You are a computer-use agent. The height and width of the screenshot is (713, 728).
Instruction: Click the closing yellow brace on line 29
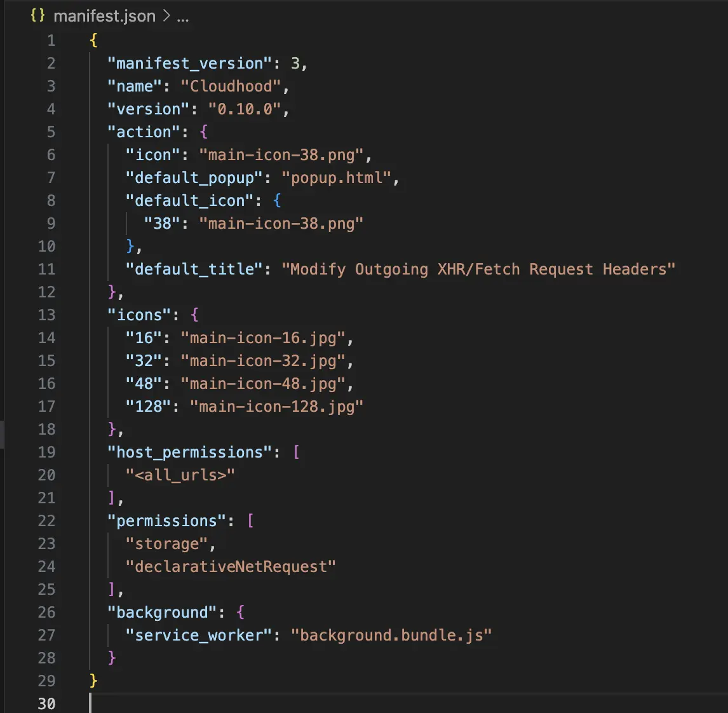pyautogui.click(x=93, y=681)
